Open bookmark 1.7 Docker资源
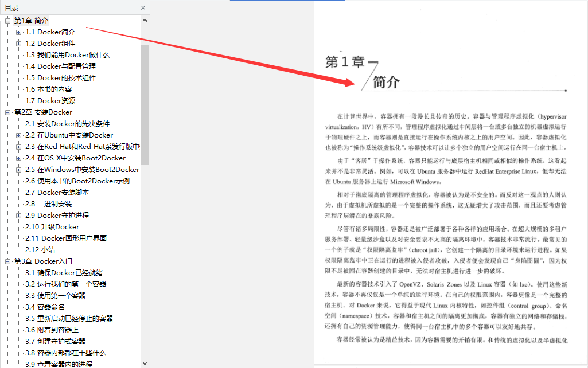The width and height of the screenshot is (588, 368). tap(50, 101)
